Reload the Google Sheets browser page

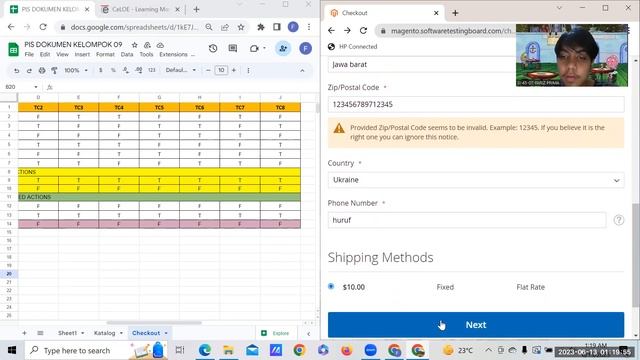pyautogui.click(x=43, y=27)
